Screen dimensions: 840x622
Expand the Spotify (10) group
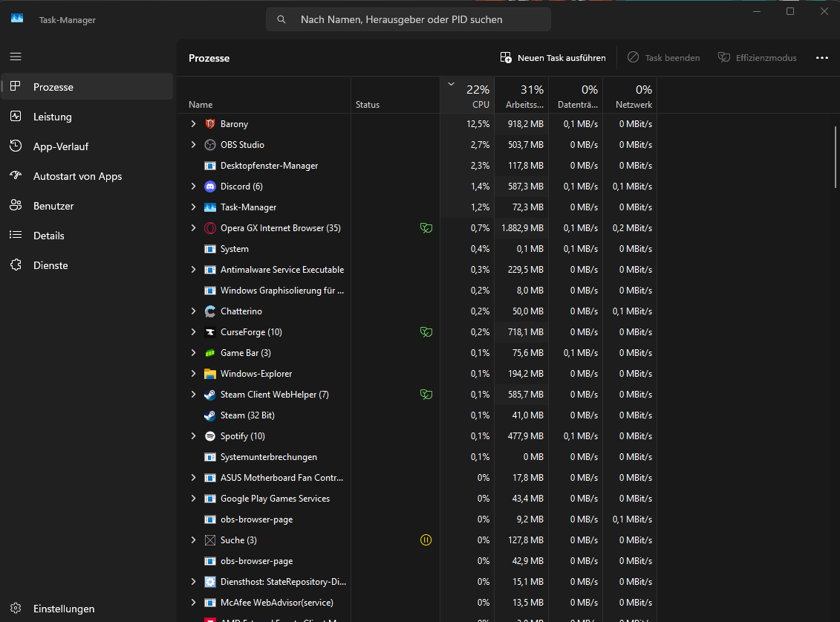click(x=193, y=436)
